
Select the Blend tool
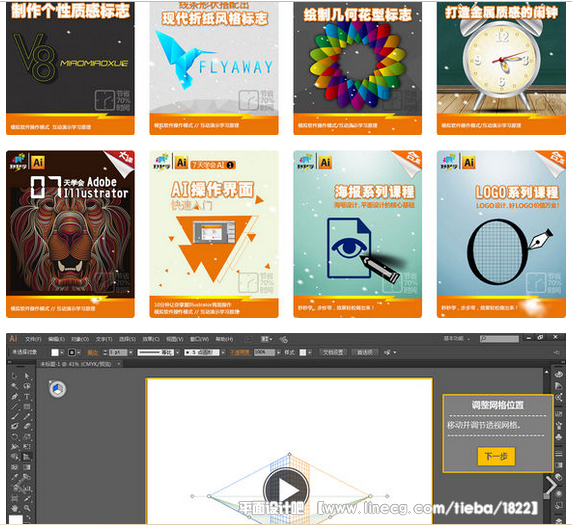pyautogui.click(x=27, y=477)
